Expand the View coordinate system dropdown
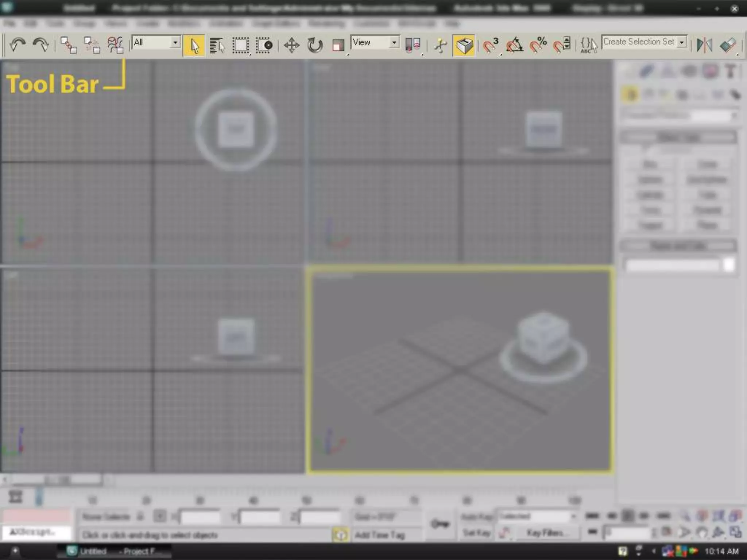747x560 pixels. (x=394, y=43)
